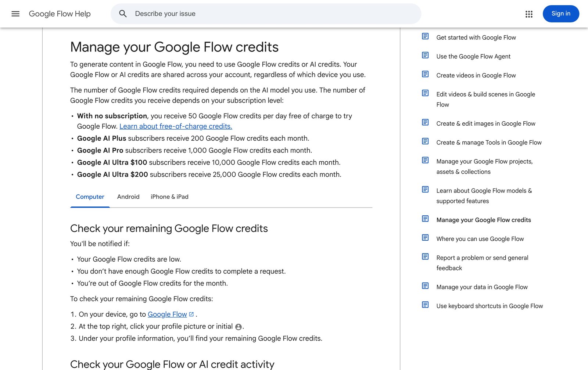Viewport: 588px width, 370px height.
Task: Click article icon beside Manage your Google Flow projects
Action: tap(425, 160)
